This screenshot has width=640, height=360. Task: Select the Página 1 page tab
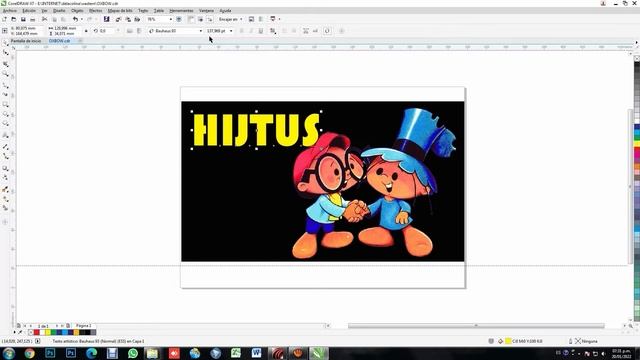(x=84, y=326)
